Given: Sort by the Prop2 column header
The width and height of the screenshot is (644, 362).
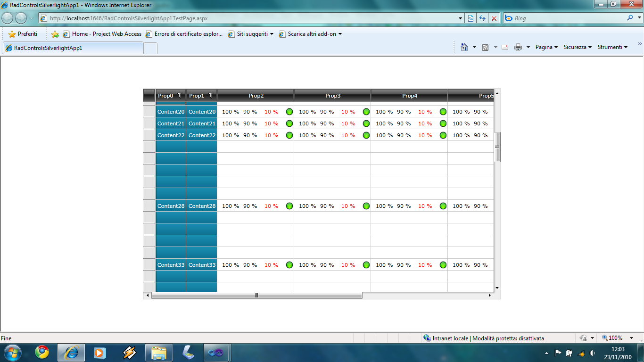Looking at the screenshot, I should (256, 96).
